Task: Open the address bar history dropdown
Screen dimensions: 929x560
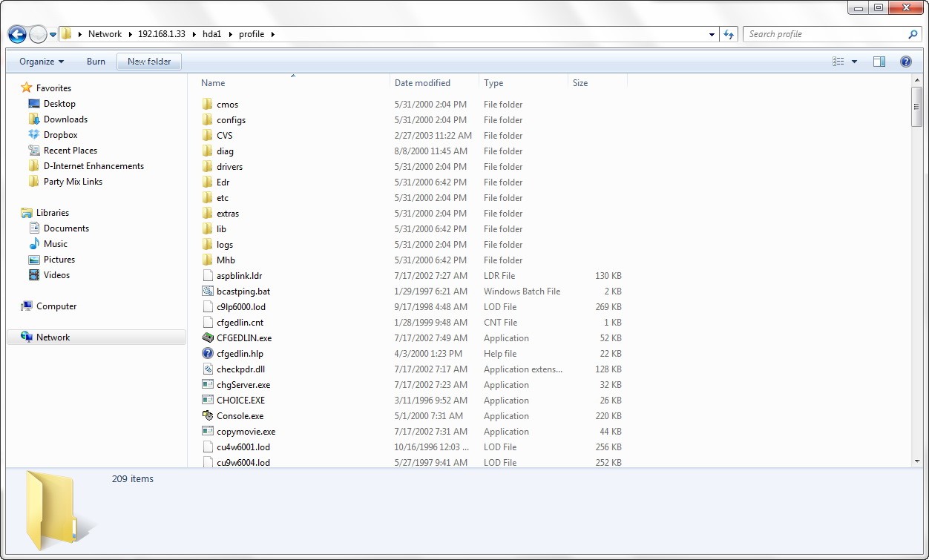Action: pyautogui.click(x=712, y=34)
